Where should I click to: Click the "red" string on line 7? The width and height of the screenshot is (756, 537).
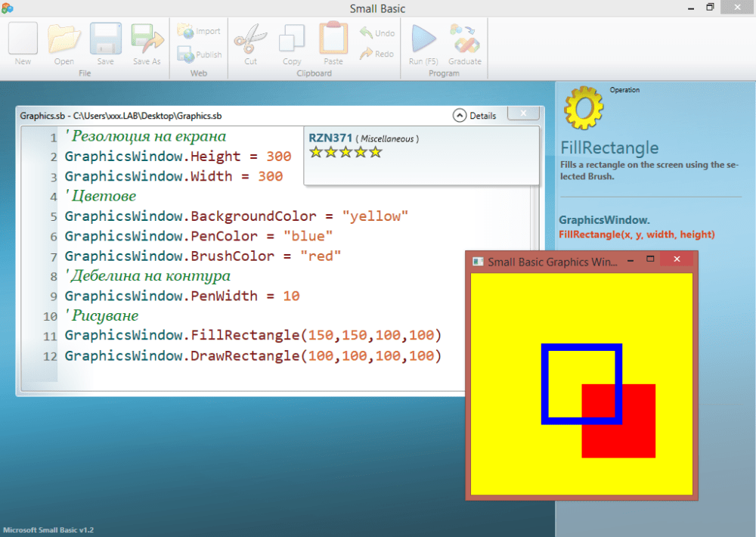click(x=321, y=256)
